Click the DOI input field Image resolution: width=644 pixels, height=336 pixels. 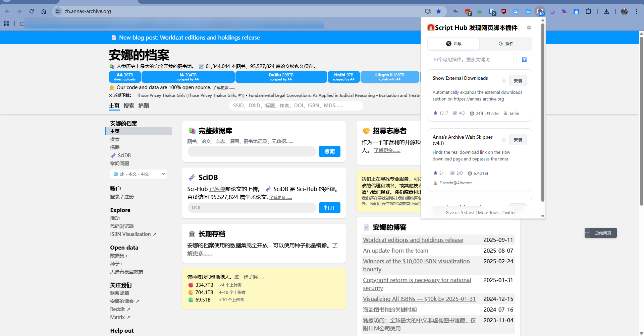point(252,208)
